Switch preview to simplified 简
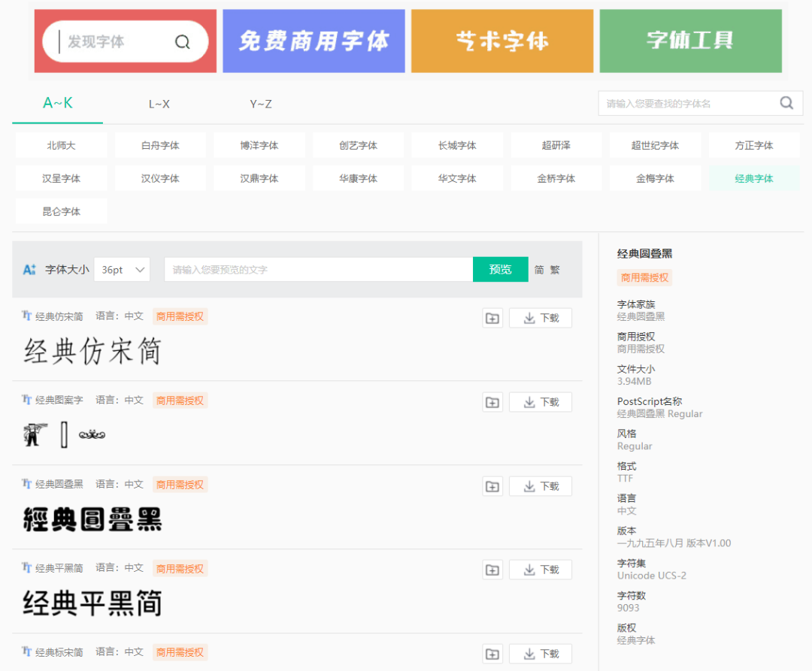 [x=539, y=270]
